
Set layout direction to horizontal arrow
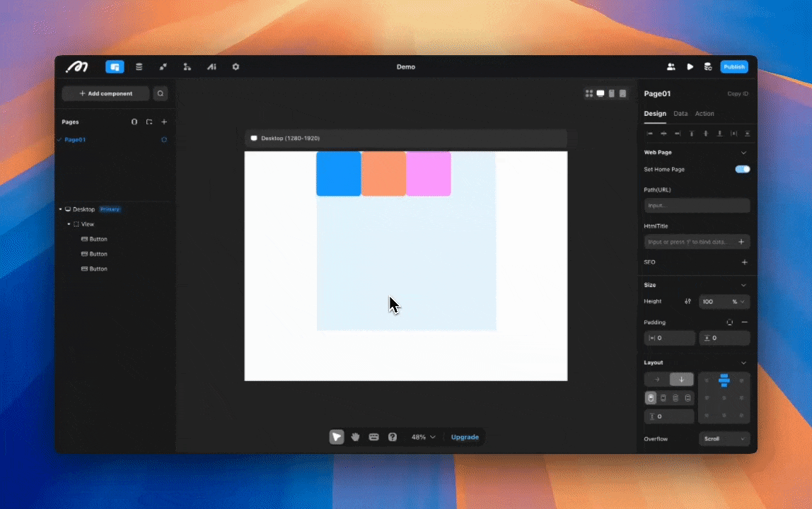click(656, 380)
